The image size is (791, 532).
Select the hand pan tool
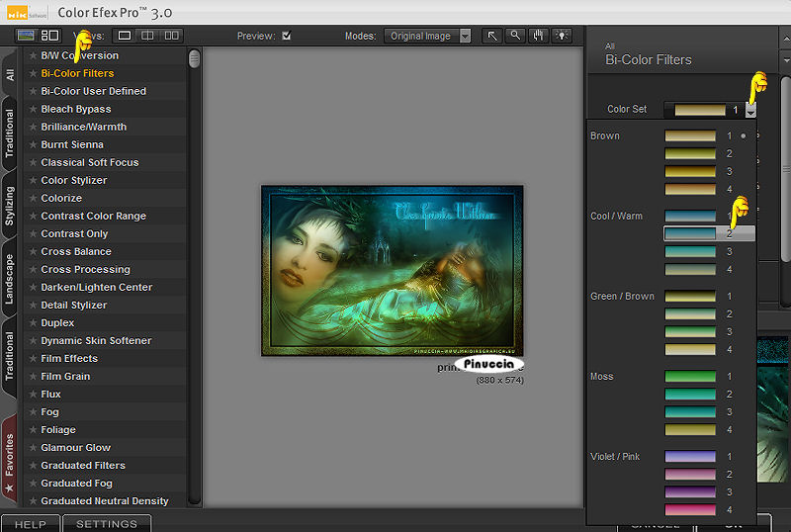(x=539, y=36)
